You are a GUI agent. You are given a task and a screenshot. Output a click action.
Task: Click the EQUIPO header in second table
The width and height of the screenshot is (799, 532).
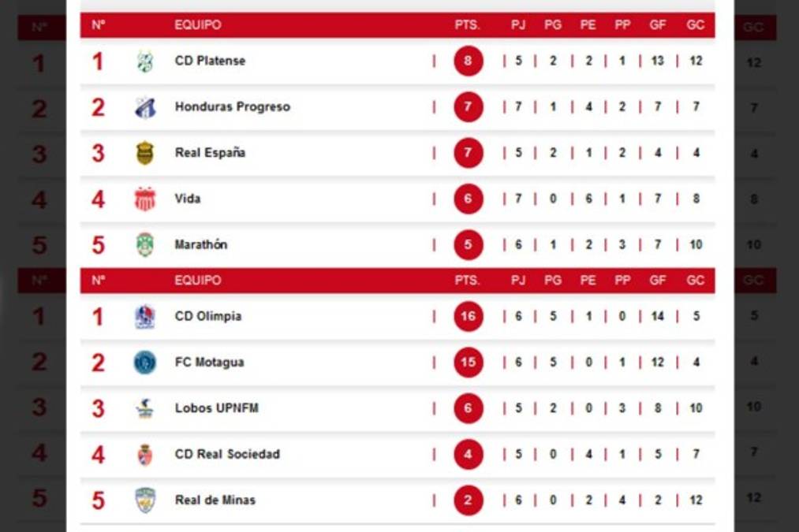point(197,281)
